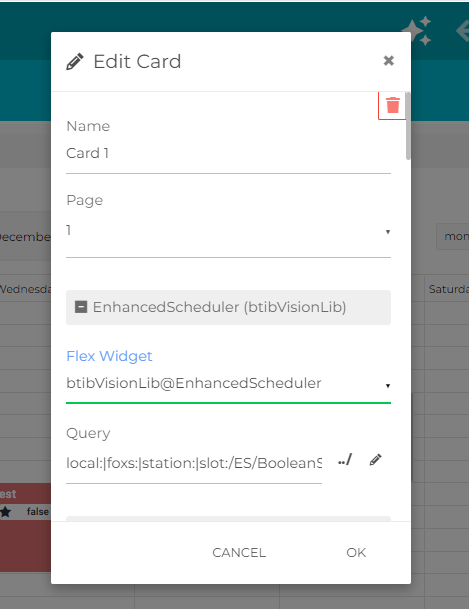The image size is (469, 609).
Task: Click the dialog vertical scrollbar thumb
Action: (408, 126)
